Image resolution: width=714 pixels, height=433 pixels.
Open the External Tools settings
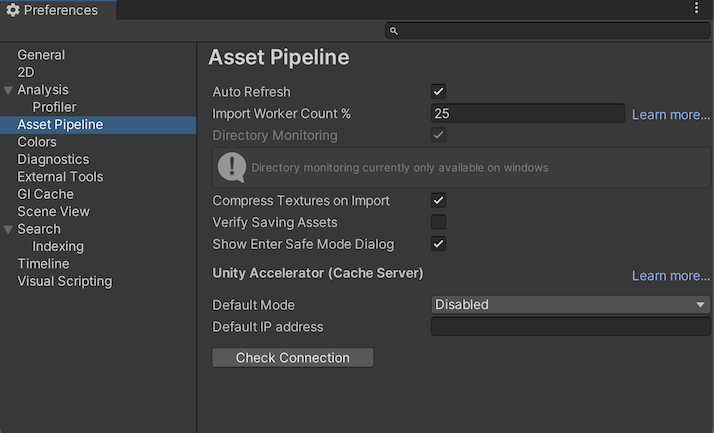click(60, 177)
